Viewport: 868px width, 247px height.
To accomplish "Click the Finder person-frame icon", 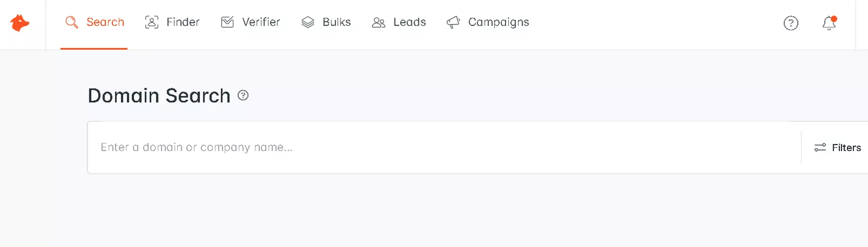I will click(x=152, y=22).
